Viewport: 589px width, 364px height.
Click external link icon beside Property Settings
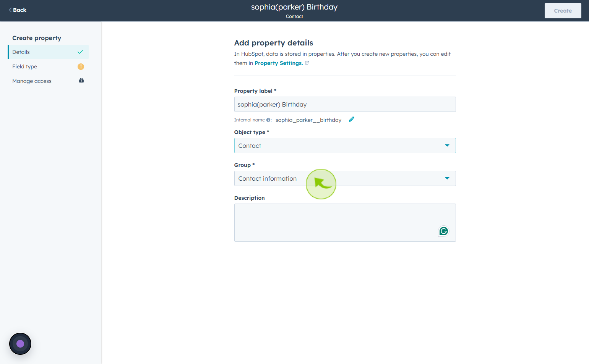coord(307,63)
